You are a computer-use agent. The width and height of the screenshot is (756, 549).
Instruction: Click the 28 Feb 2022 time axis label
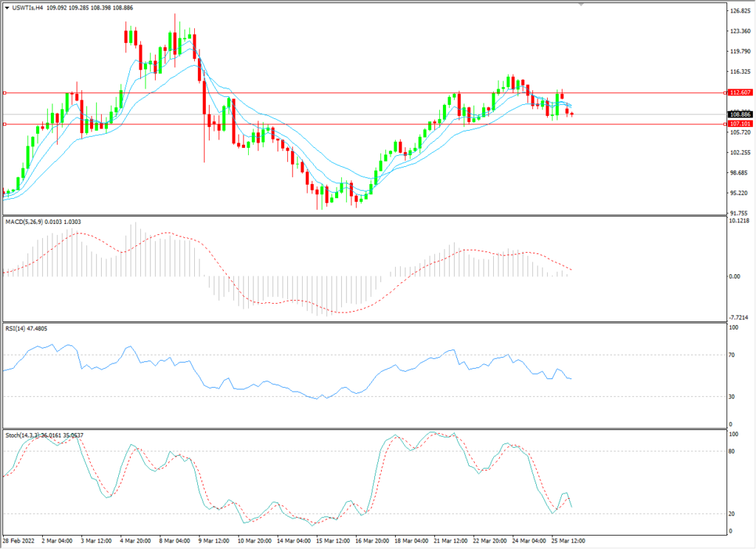19,541
